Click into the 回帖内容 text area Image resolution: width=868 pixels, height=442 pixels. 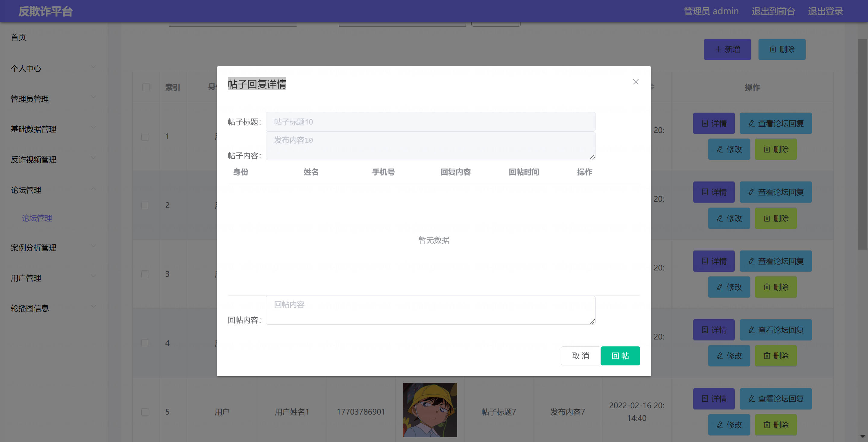430,310
